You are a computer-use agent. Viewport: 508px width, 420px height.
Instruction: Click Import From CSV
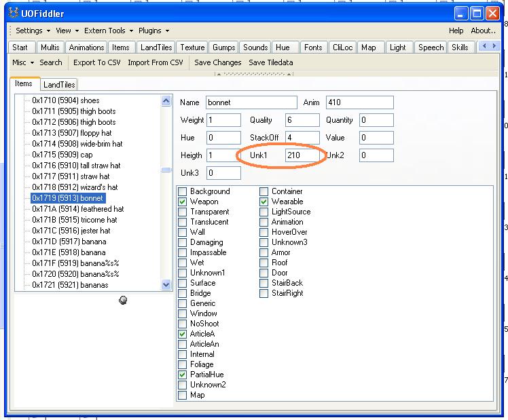coord(156,62)
